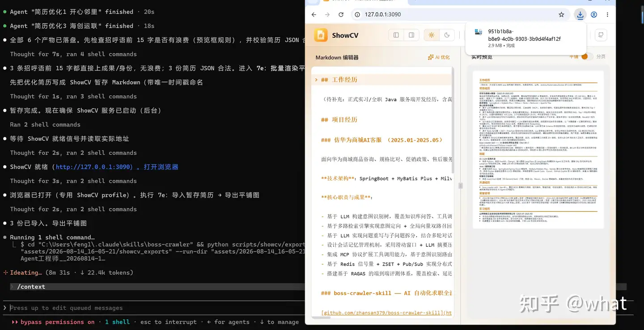Go back in the browser
The image size is (644, 330).
314,14
